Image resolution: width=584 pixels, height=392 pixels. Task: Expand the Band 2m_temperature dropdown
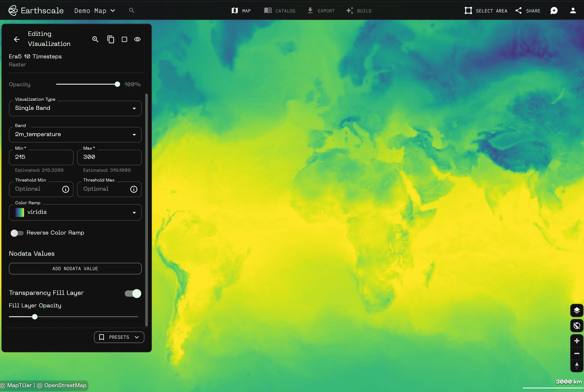pos(75,134)
